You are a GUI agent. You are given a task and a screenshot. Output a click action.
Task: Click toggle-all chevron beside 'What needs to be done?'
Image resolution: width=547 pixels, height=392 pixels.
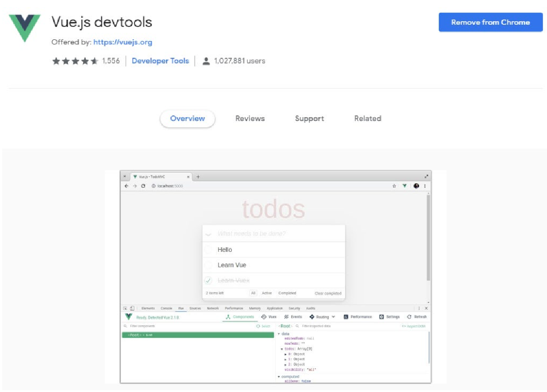(x=209, y=234)
